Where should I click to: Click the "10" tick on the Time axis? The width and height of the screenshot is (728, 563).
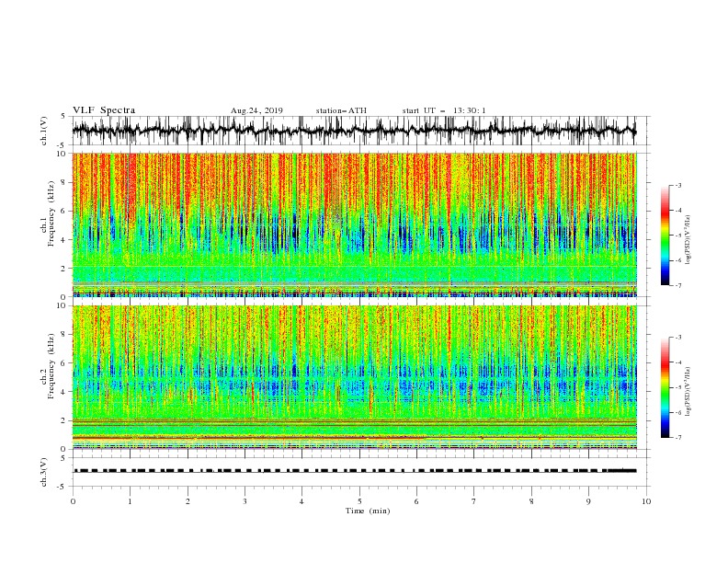tap(646, 501)
